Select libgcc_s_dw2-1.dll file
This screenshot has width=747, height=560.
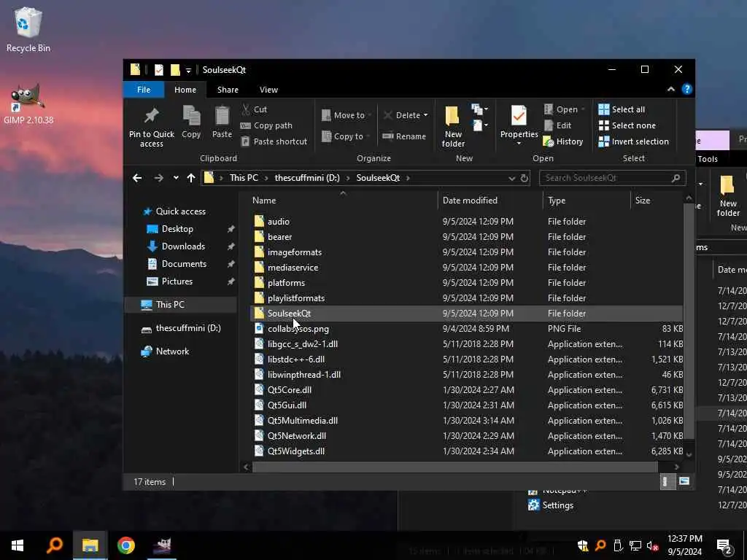click(x=303, y=344)
